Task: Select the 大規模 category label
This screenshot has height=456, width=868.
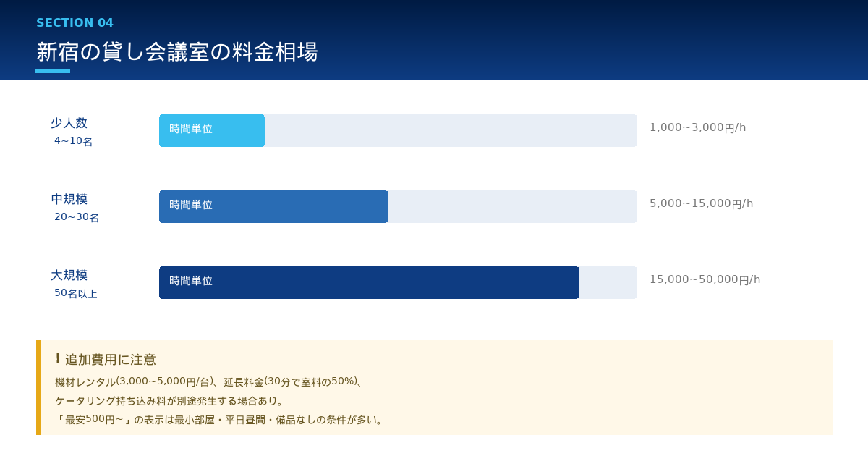Action: 69,275
